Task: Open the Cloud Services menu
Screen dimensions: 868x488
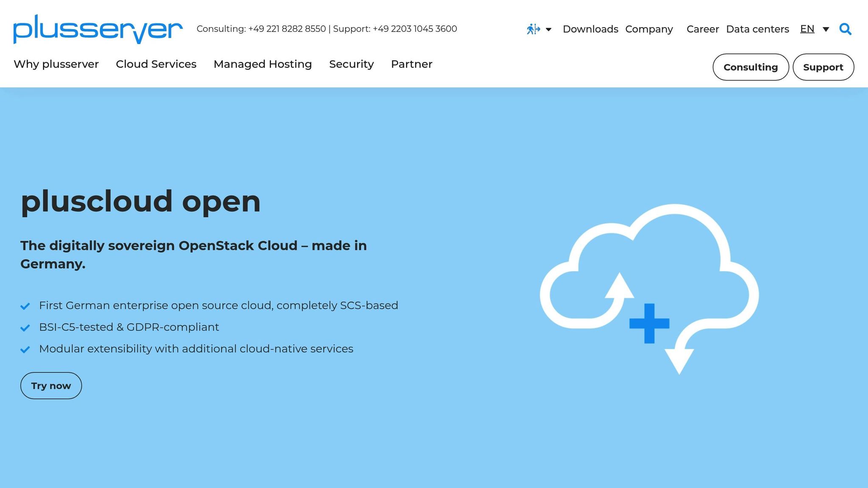Action: pos(156,64)
